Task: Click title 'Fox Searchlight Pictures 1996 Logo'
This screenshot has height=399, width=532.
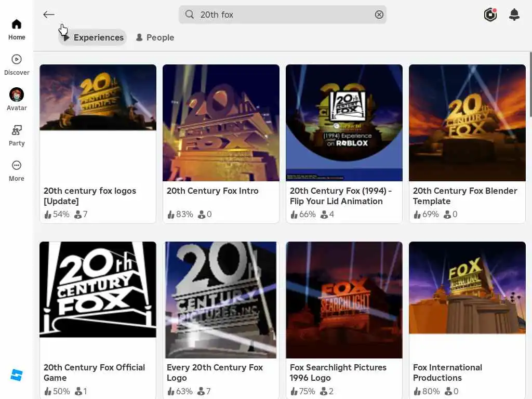Action: pyautogui.click(x=338, y=373)
